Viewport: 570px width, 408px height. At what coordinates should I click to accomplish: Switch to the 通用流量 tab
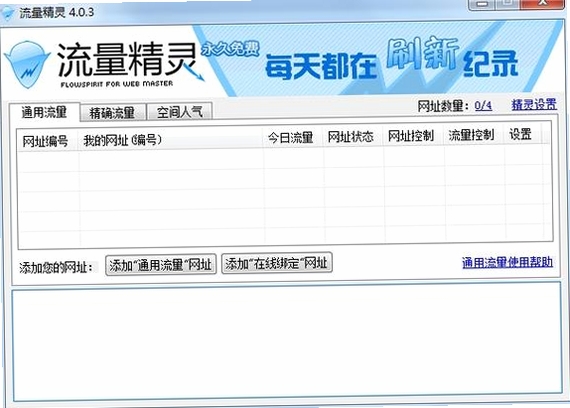pos(44,112)
